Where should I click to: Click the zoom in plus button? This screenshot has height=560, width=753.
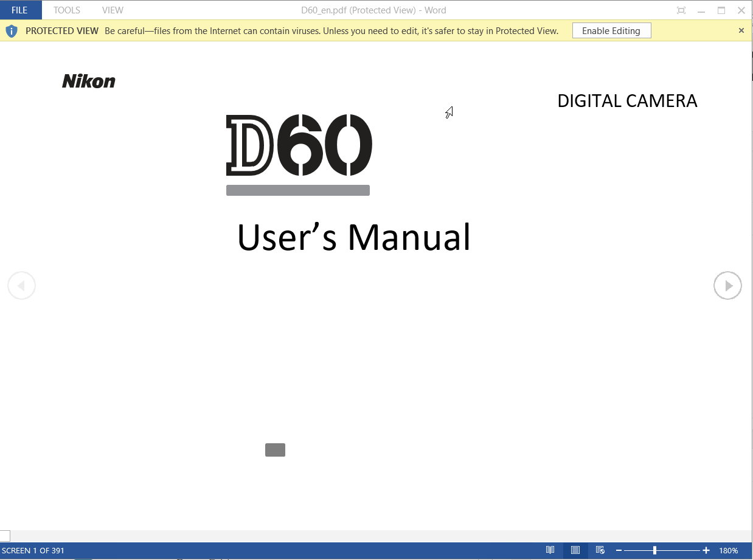[x=706, y=550]
